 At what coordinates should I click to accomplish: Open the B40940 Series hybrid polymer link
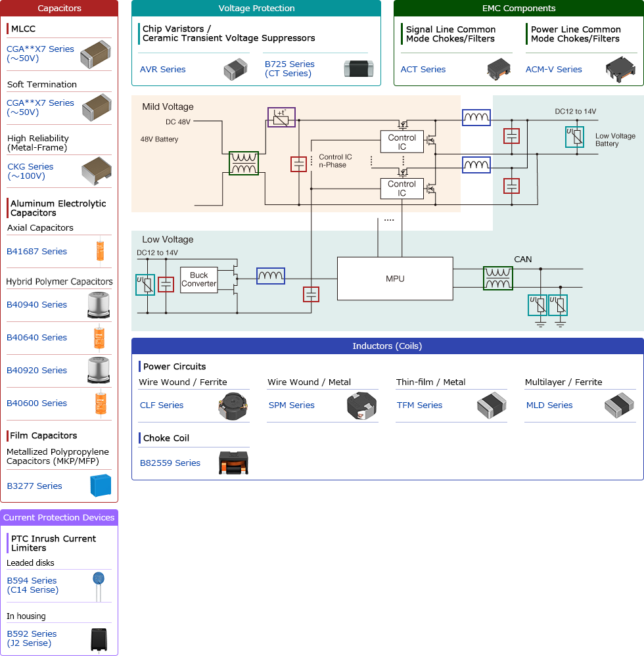coord(37,304)
